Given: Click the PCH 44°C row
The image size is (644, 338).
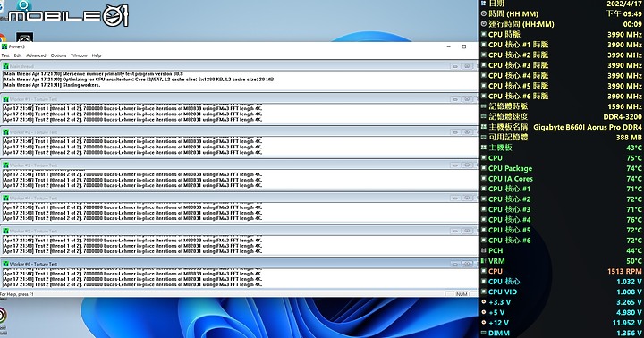Looking at the screenshot, I should click(562, 250).
